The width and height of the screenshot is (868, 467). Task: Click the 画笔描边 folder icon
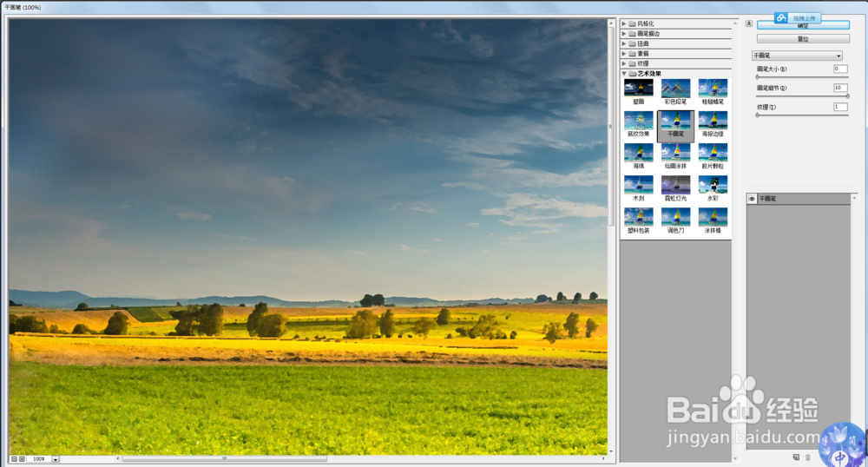[x=632, y=34]
